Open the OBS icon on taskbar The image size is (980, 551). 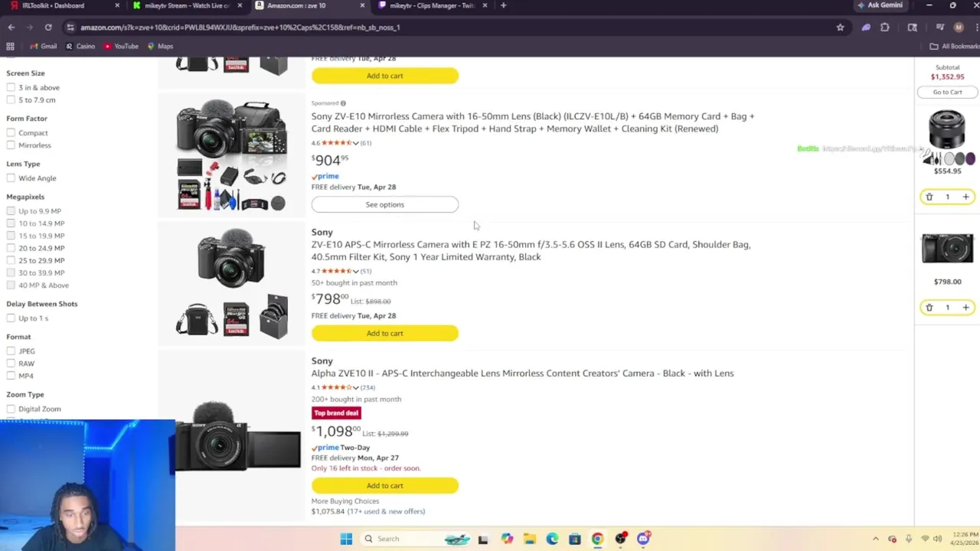click(x=620, y=539)
